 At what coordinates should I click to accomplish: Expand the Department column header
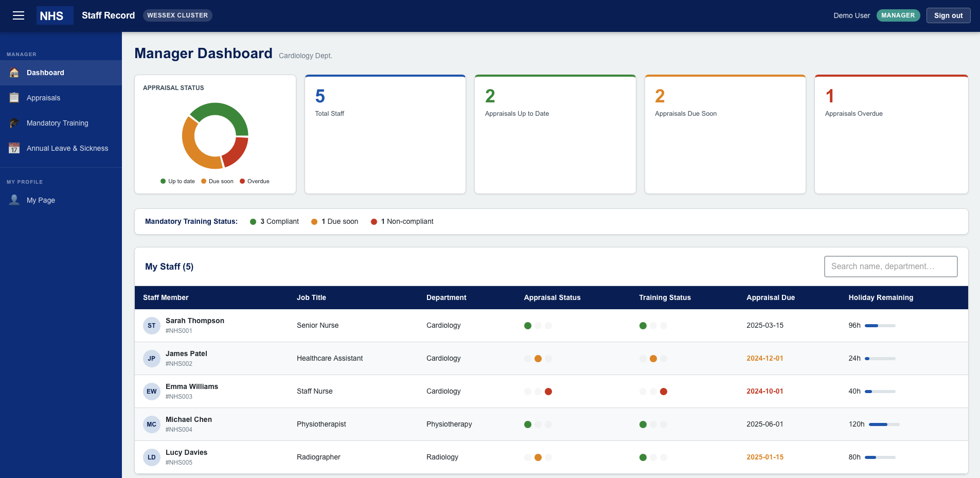click(446, 297)
